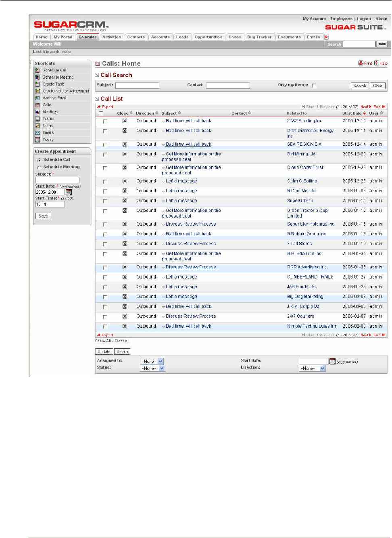
Task: Click Create Task shortcut icon
Action: click(38, 84)
